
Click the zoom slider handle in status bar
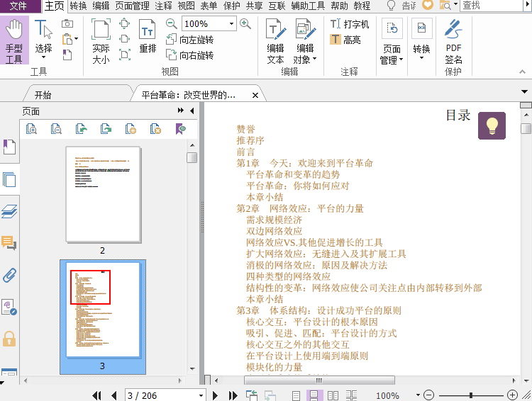tap(471, 395)
